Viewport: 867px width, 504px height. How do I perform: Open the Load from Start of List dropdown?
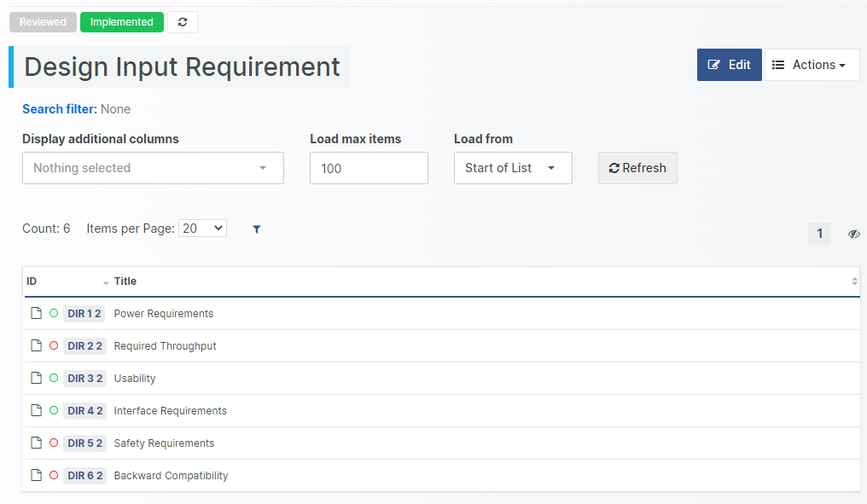pos(512,168)
